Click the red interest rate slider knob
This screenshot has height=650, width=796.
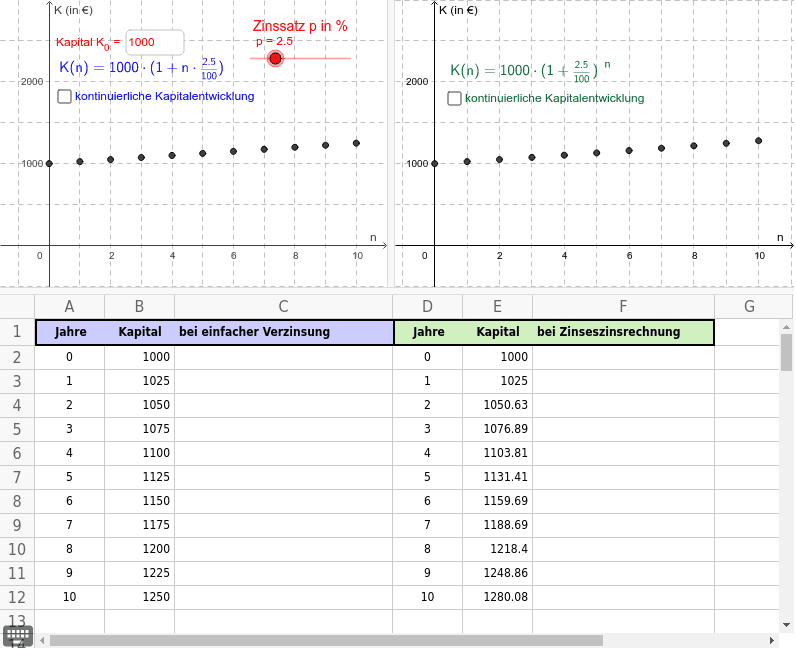[275, 58]
